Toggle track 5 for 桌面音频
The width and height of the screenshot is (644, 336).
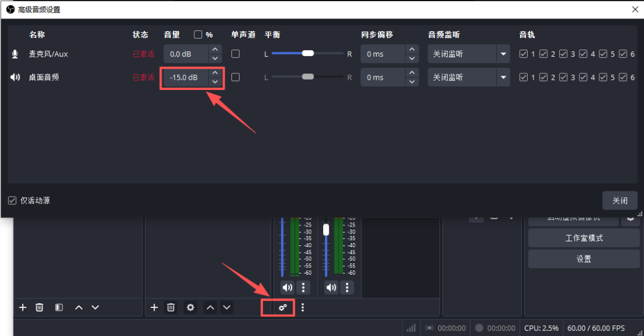[603, 77]
